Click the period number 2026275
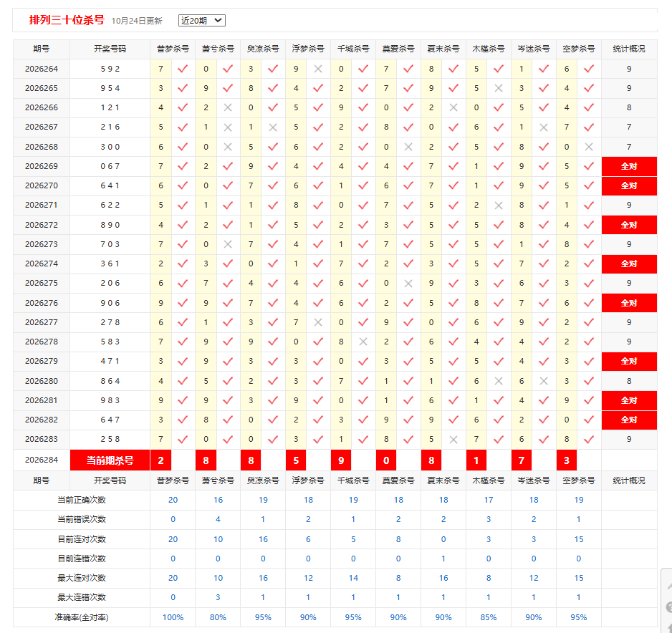 42,283
